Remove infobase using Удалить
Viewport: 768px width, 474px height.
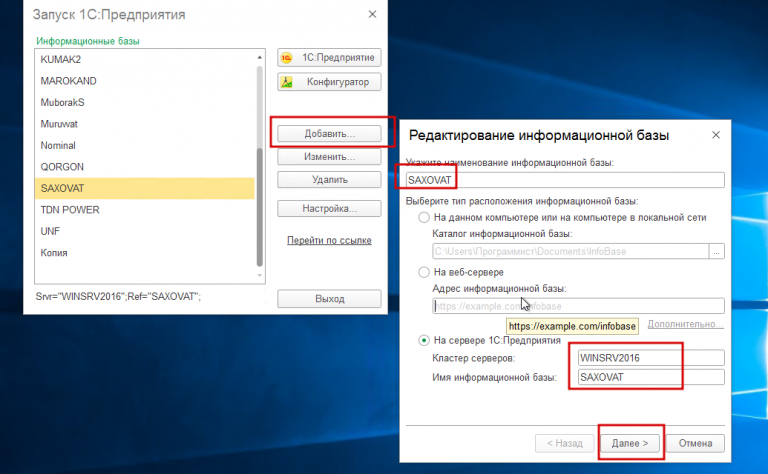pos(329,180)
